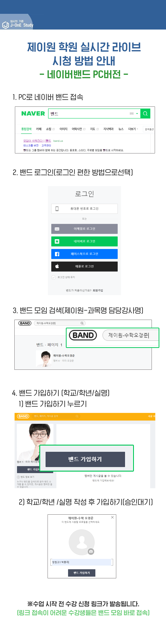Click the green Naver search magnifier button
This screenshot has height=644, width=166.
pos(145,114)
